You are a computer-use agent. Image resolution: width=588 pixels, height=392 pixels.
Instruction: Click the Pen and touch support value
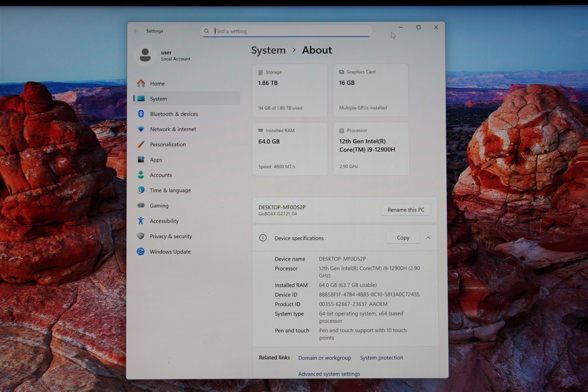click(363, 334)
